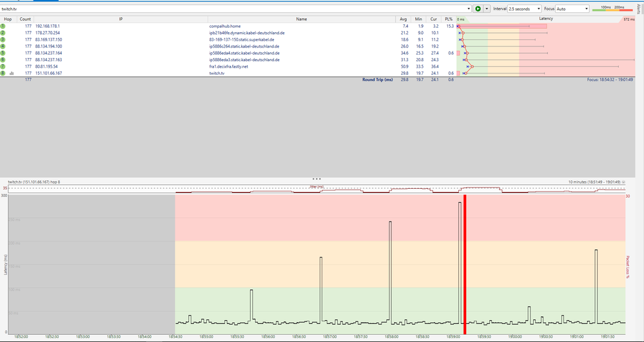Image resolution: width=644 pixels, height=342 pixels.
Task: Select the IP 80.81.195.54
Action: tap(46, 66)
